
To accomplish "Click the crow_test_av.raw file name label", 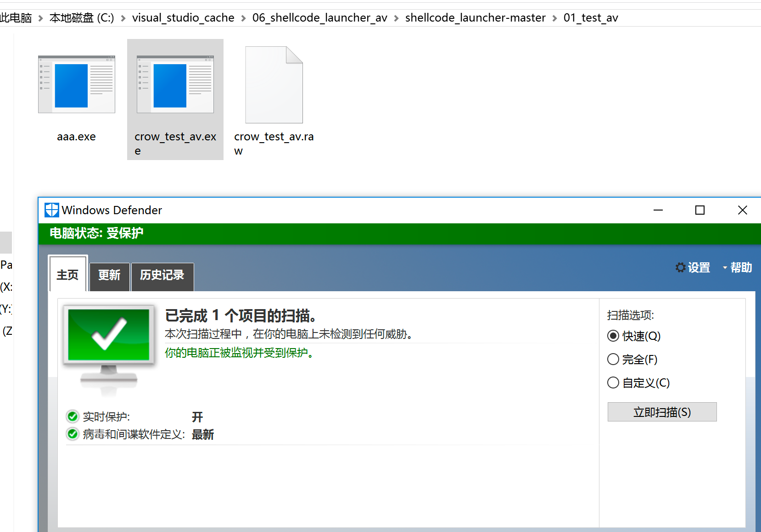I will pyautogui.click(x=274, y=144).
